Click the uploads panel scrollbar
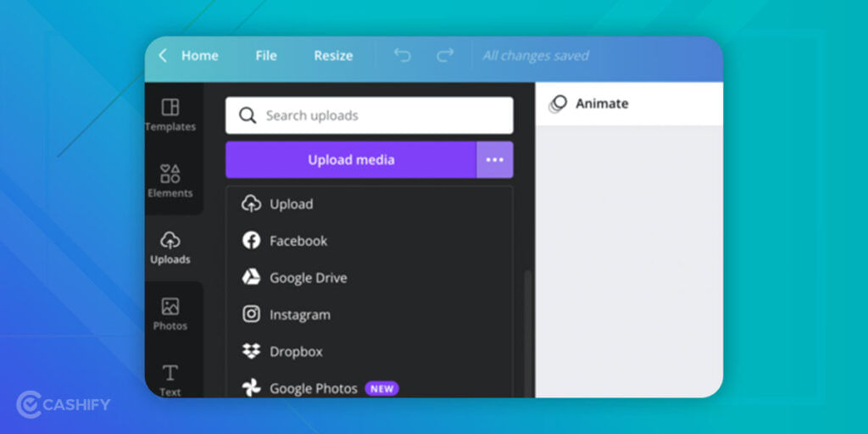868x434 pixels. coord(527,333)
